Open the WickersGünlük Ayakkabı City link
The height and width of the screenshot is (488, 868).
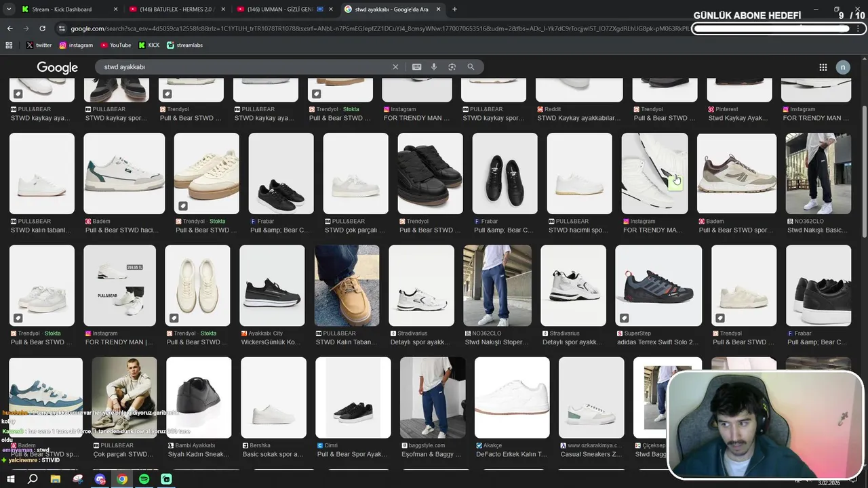click(271, 342)
